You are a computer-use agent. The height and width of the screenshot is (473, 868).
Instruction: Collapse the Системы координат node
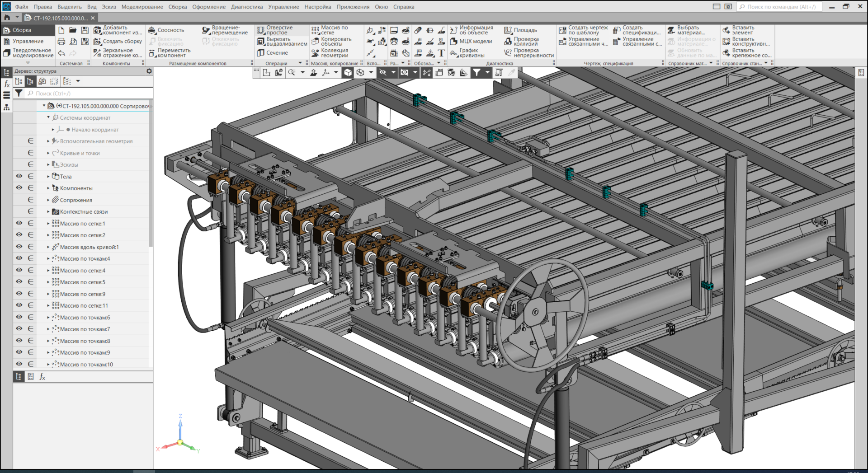click(48, 117)
